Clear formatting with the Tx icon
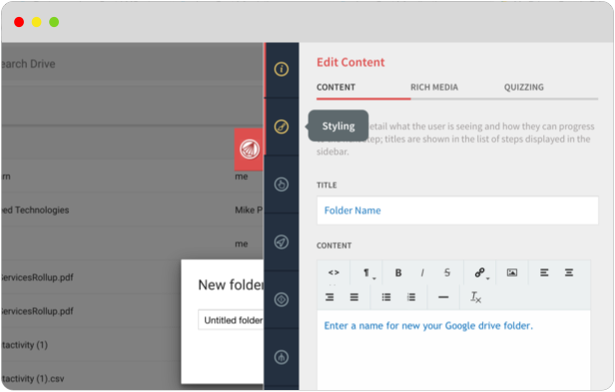This screenshot has height=392, width=615. point(476,297)
